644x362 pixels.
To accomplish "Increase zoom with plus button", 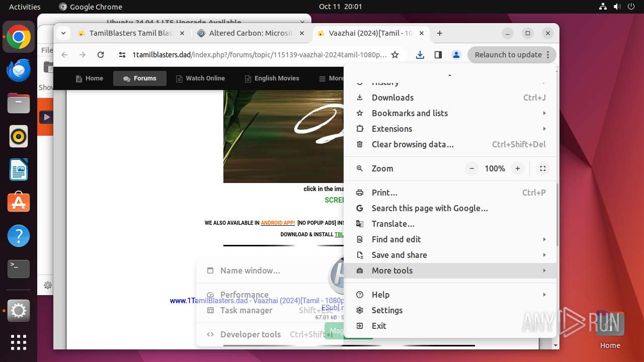I will click(x=517, y=168).
